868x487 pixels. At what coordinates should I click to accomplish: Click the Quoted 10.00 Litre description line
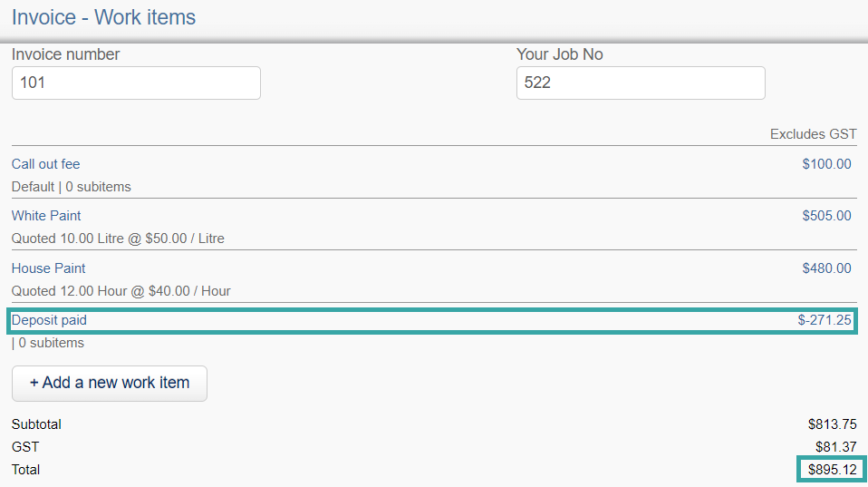(x=118, y=239)
